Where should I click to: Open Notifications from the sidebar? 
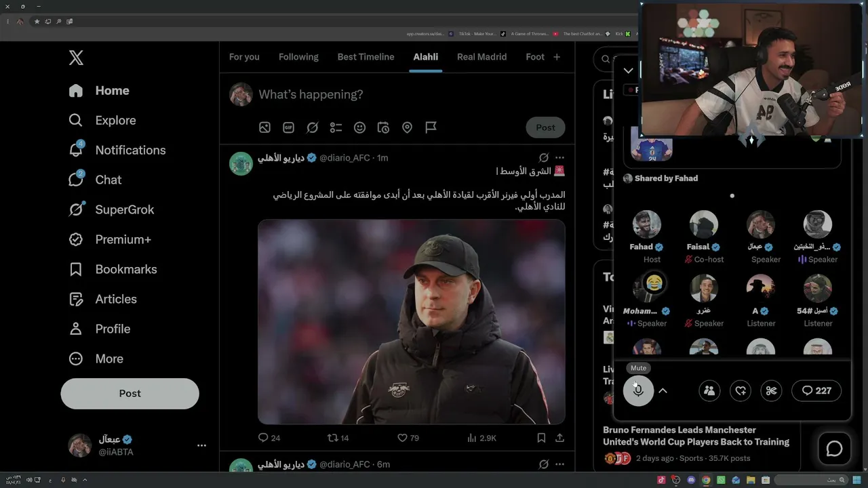(x=117, y=150)
